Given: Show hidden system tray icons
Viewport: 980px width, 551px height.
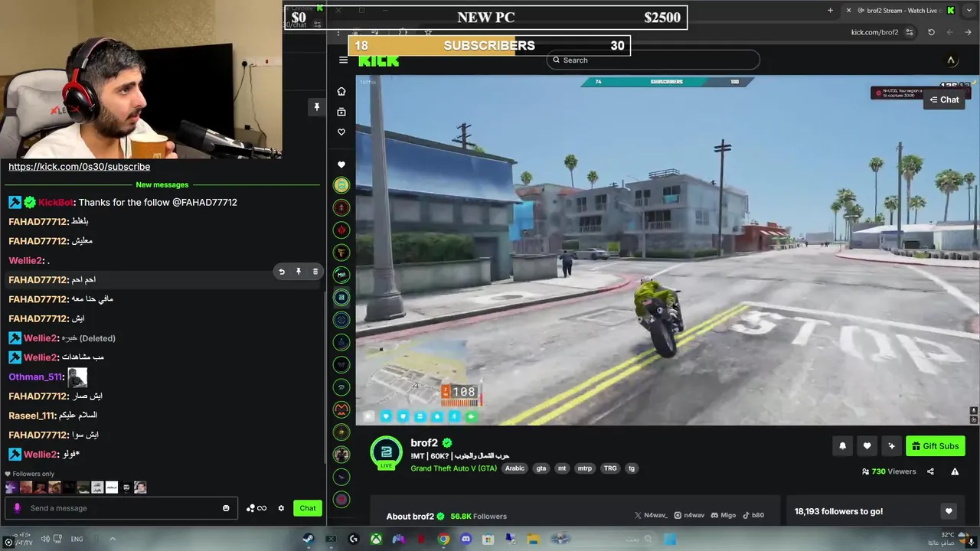Looking at the screenshot, I should [112, 539].
